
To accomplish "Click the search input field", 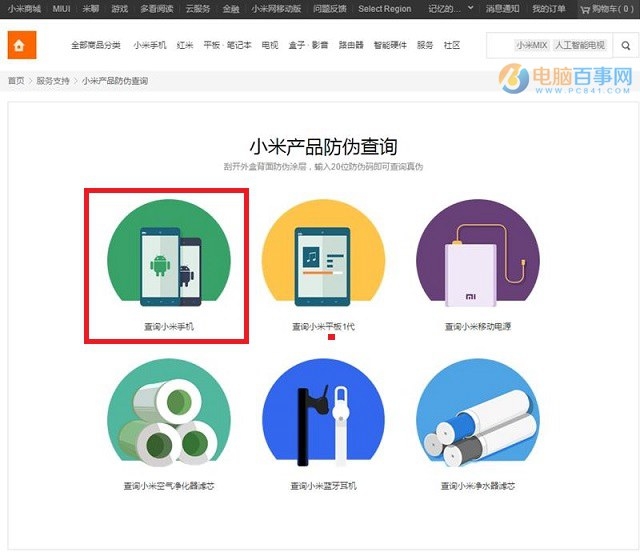I will [x=549, y=45].
